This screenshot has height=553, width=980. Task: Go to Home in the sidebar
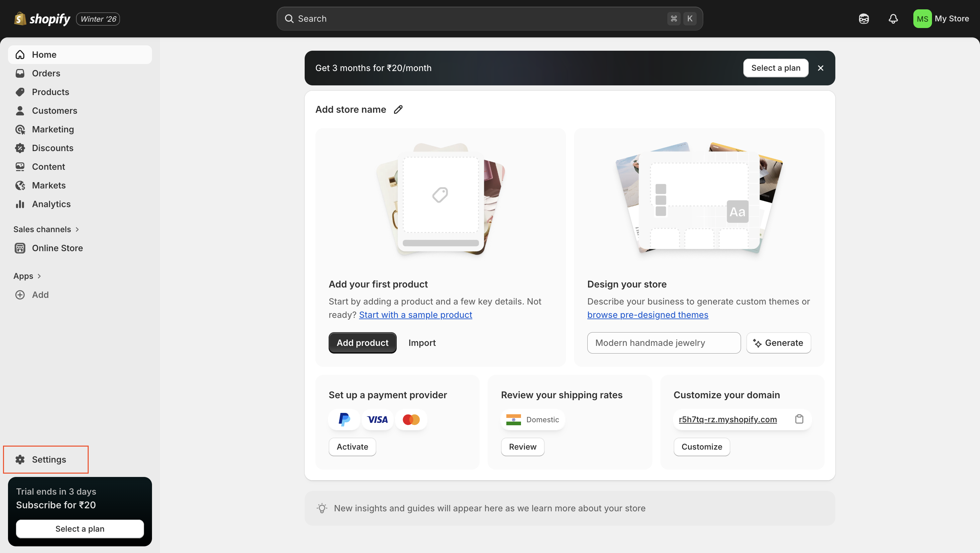tap(80, 54)
